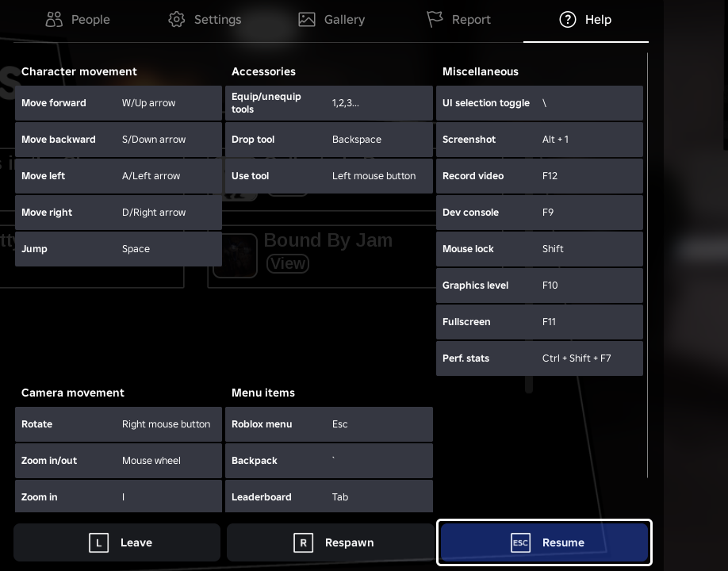
Task: Click the help panel vertical scrollbar
Action: pyautogui.click(x=647, y=265)
